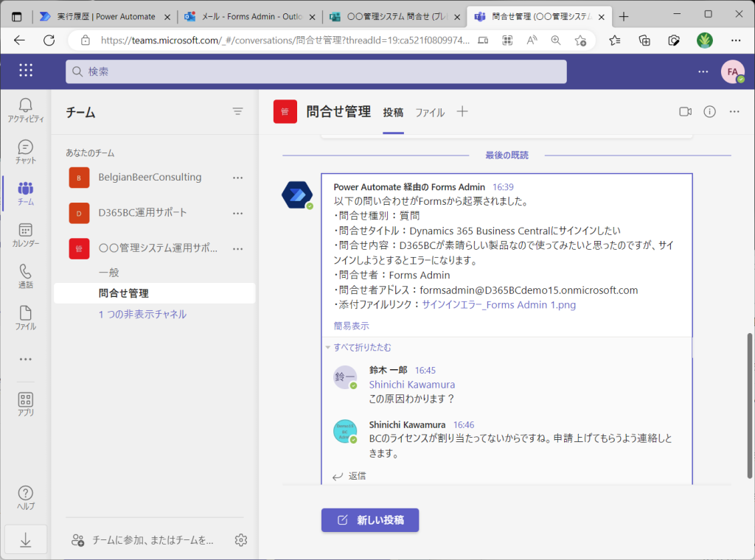Screen dimensions: 755x560
Task: Open Teams settings ellipsis beside profile
Action: (703, 71)
